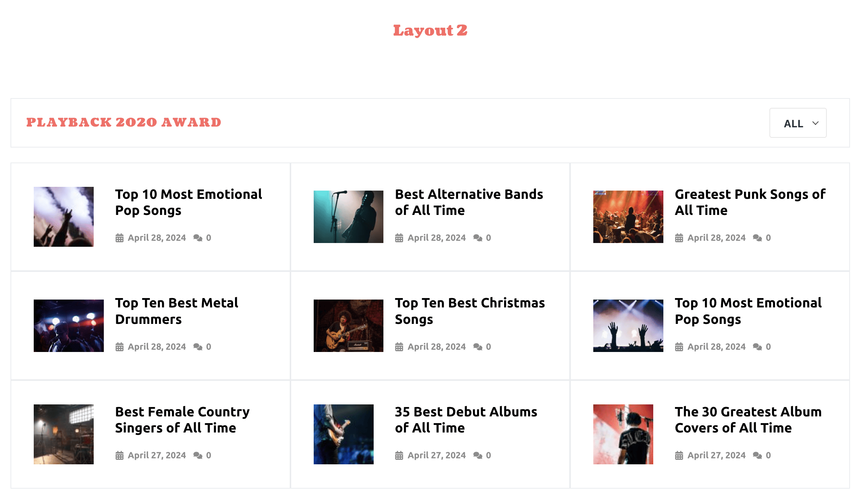Screen dimensions: 862x504
Task: Select 'Top 10 Most Emotional Pop Songs' article link
Action: tap(189, 201)
